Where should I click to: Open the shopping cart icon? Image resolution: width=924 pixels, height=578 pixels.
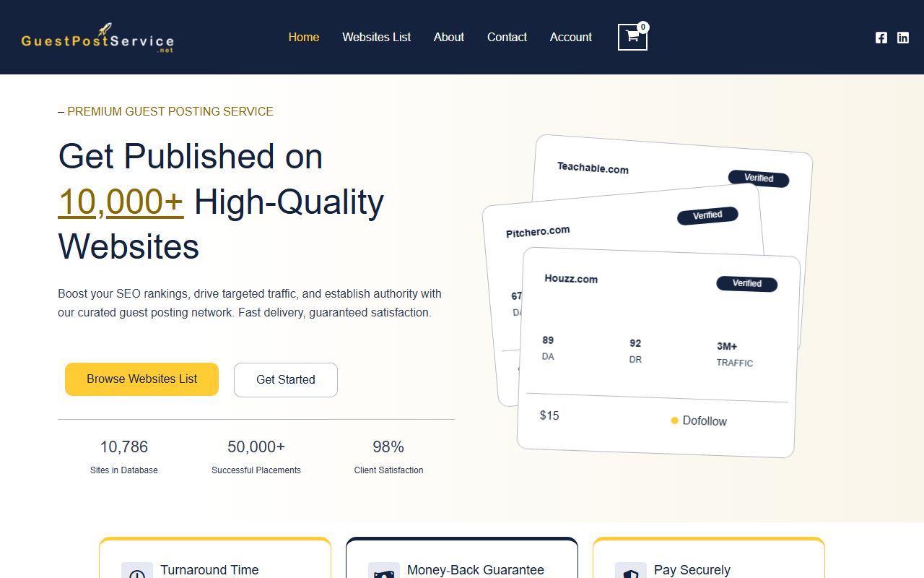coord(632,37)
